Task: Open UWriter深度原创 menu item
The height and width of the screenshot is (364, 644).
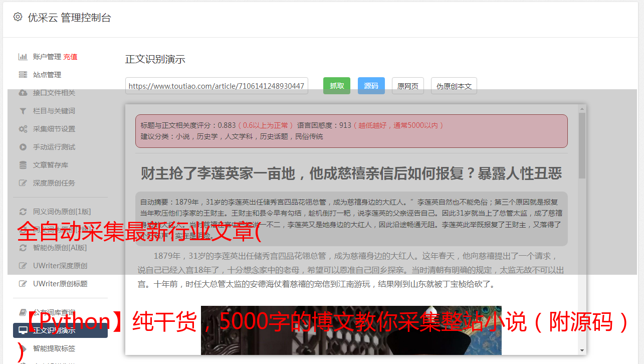Action: tap(60, 266)
